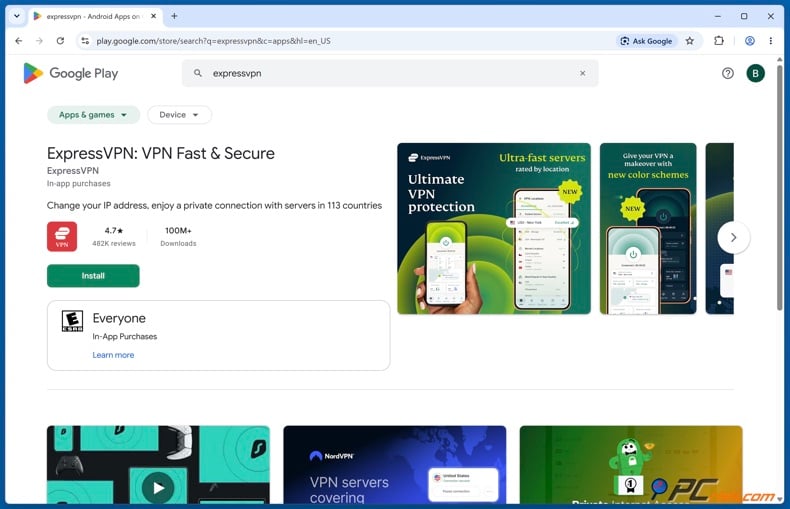Open the browser extensions menu

coord(719,41)
